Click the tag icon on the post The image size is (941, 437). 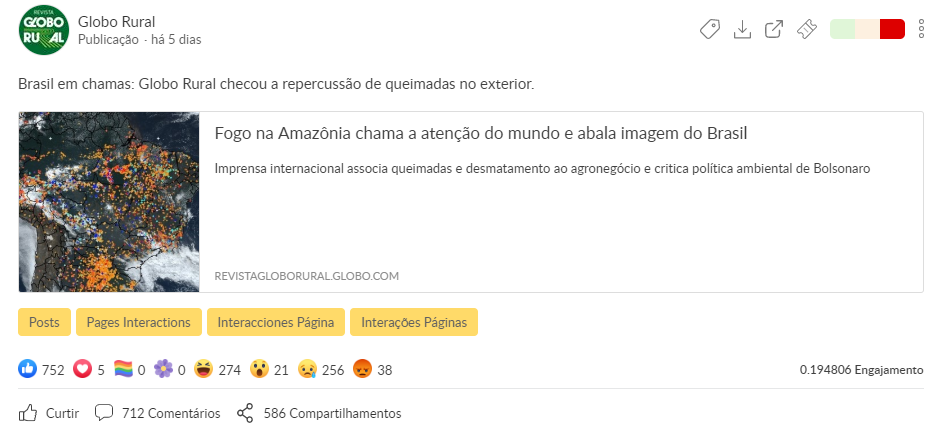[x=709, y=30]
